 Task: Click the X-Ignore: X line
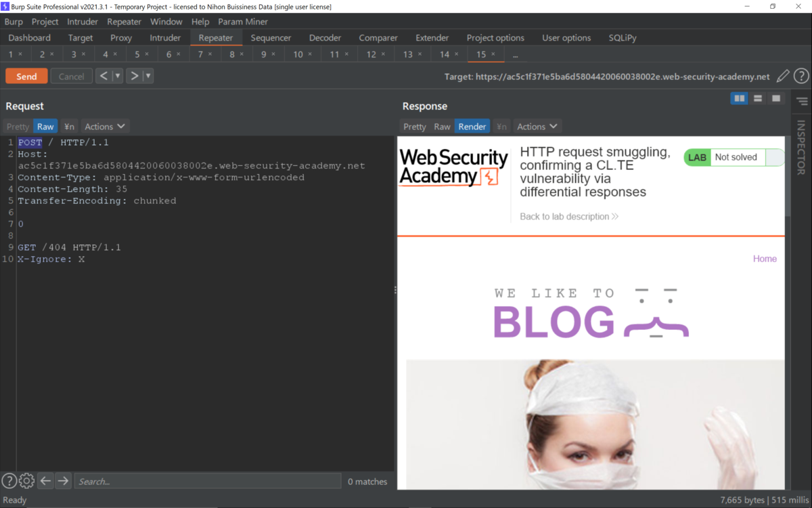click(51, 259)
